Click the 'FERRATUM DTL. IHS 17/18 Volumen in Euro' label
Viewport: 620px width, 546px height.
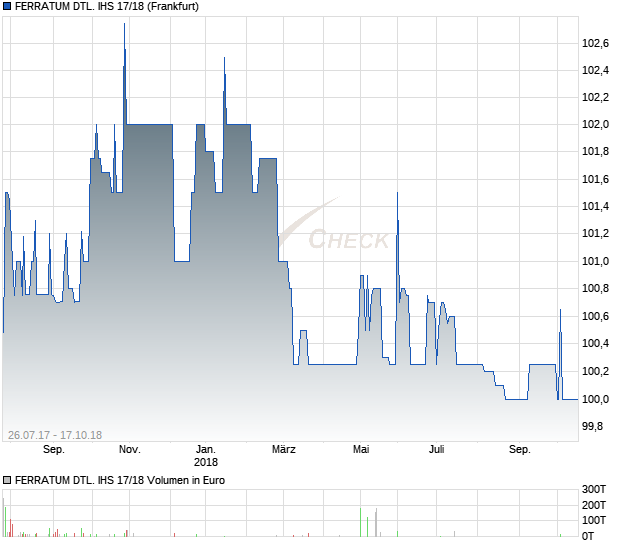[120, 480]
